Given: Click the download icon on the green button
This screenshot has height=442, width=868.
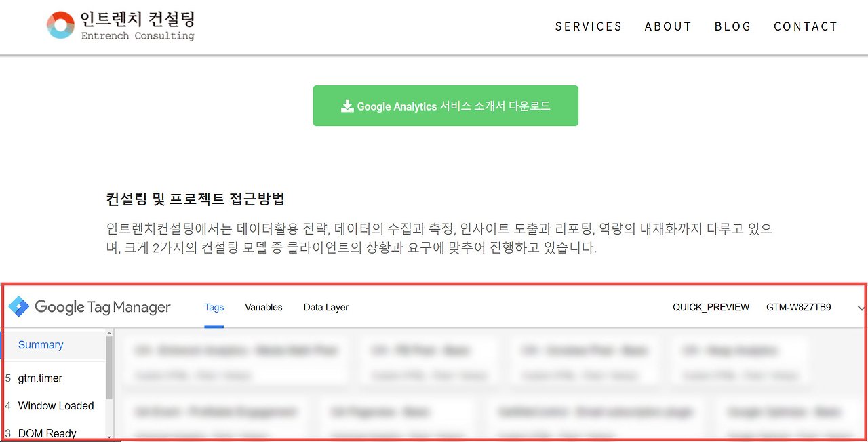Looking at the screenshot, I should pos(347,106).
